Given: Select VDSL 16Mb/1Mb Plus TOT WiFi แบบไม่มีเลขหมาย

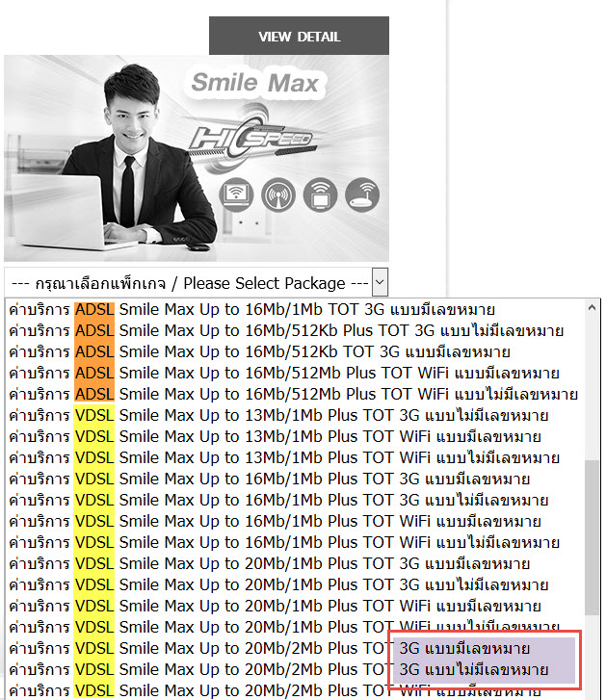Looking at the screenshot, I should coord(295,543).
